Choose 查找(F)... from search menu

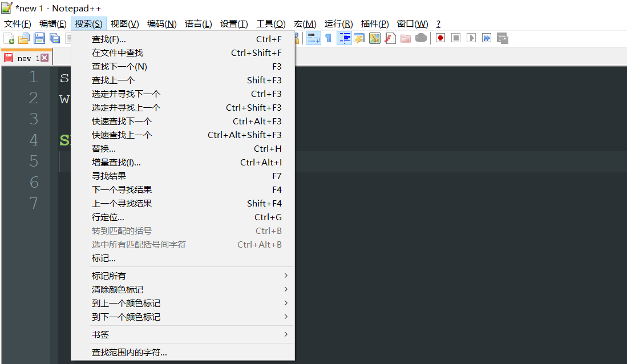coord(183,39)
